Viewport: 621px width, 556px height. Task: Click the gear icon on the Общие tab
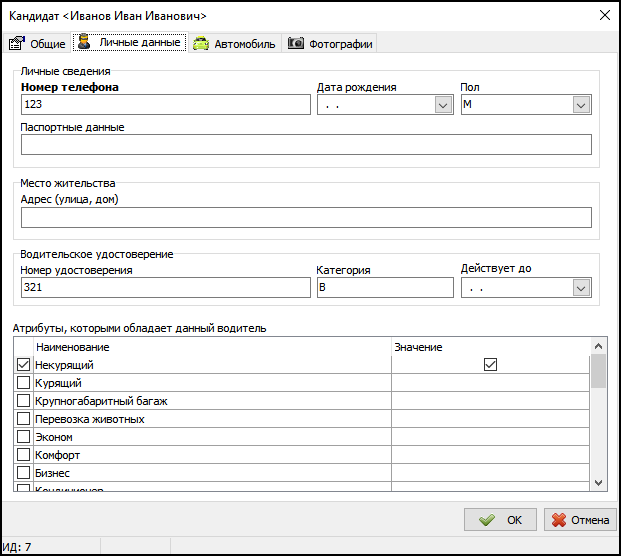[16, 43]
